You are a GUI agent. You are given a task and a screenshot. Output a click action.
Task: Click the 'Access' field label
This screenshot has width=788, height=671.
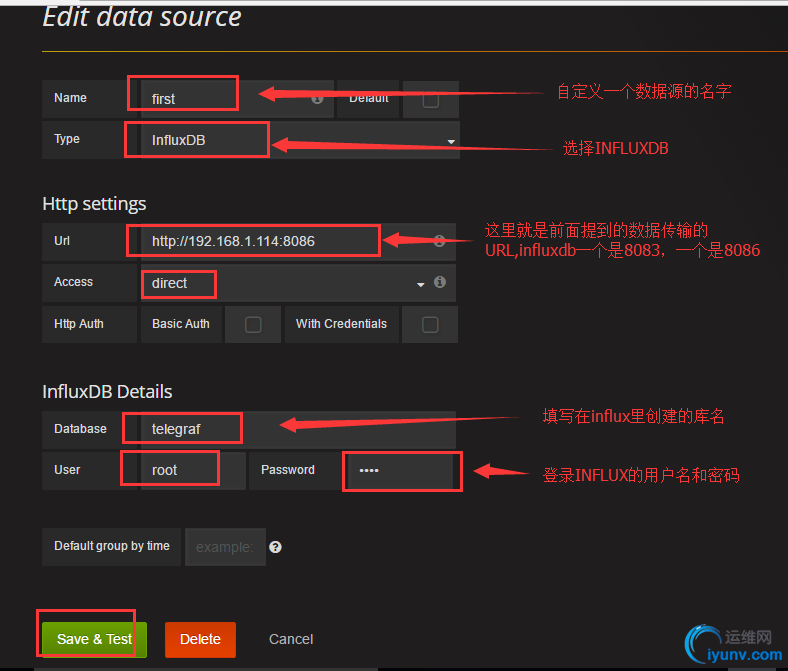(73, 282)
